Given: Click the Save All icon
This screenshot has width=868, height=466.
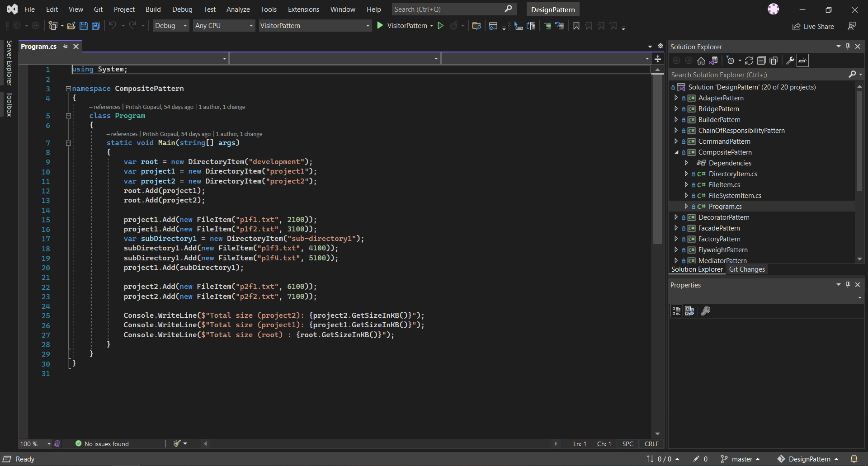Looking at the screenshot, I should [x=96, y=26].
